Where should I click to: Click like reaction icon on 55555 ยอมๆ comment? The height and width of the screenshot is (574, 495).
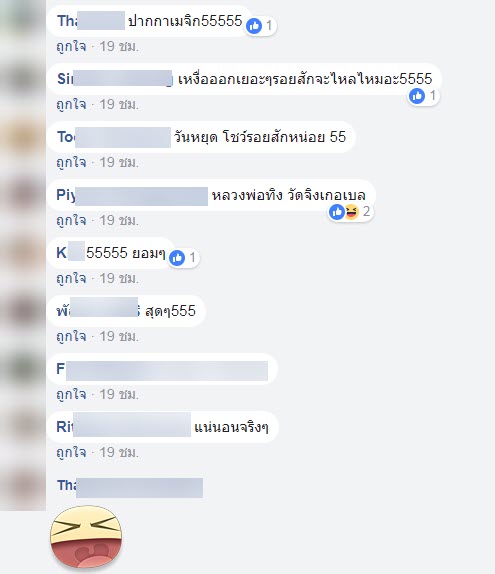pyautogui.click(x=177, y=258)
